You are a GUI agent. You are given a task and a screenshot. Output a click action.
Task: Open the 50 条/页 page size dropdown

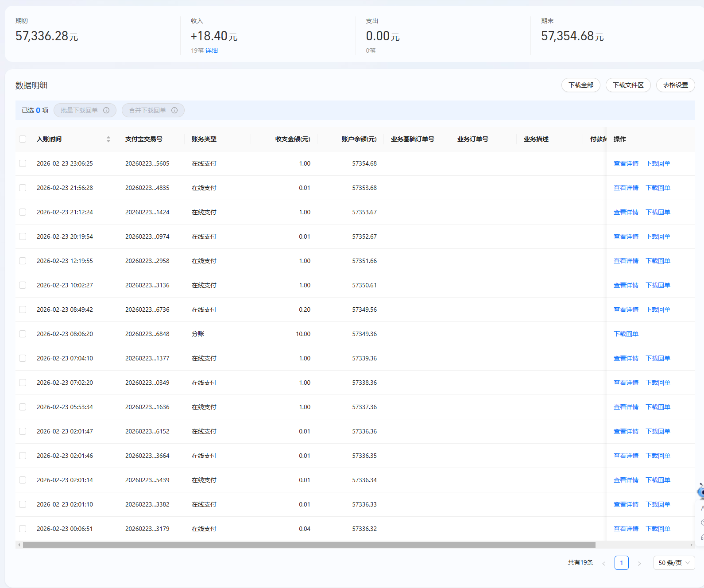(x=674, y=563)
